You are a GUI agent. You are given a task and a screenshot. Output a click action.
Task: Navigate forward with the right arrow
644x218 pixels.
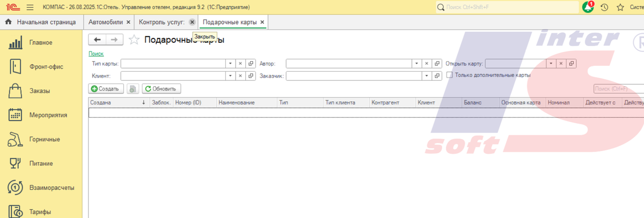point(114,40)
